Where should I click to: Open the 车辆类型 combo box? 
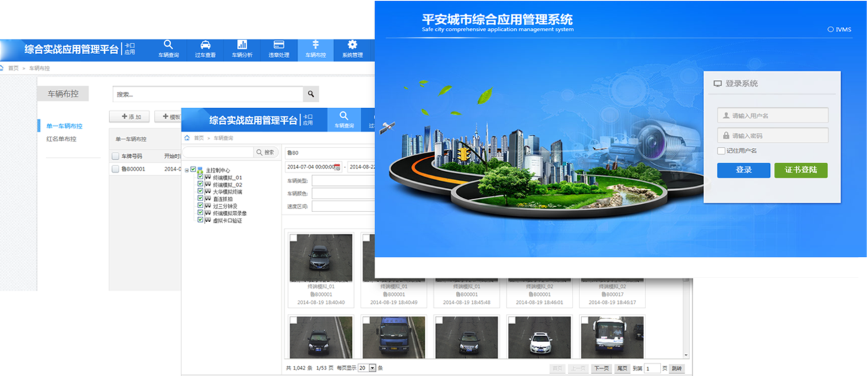coord(343,181)
